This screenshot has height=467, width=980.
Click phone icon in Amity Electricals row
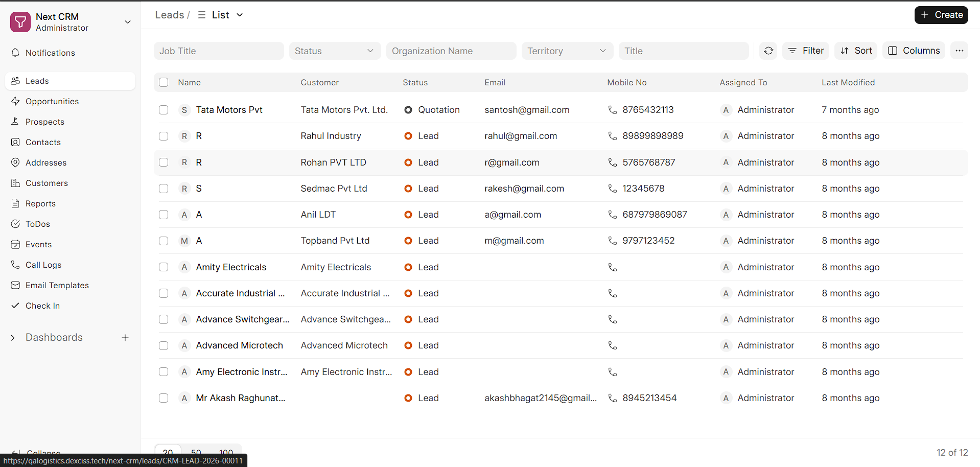click(x=612, y=267)
